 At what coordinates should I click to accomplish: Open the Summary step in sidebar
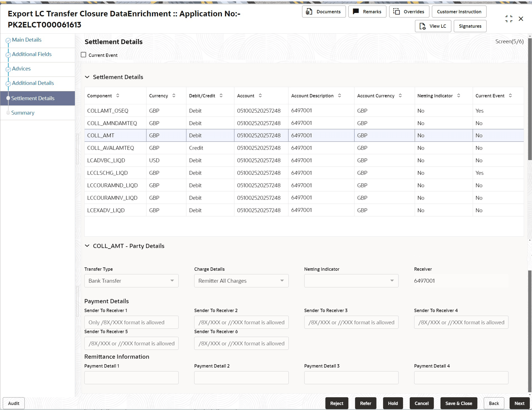point(23,113)
